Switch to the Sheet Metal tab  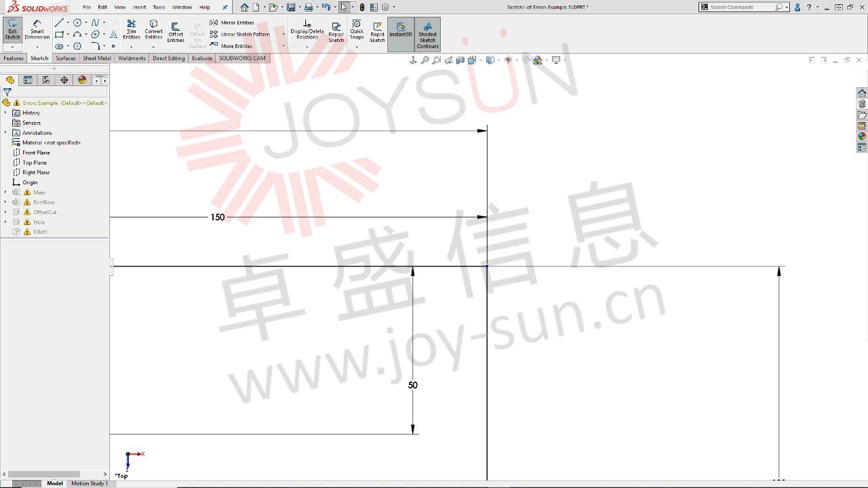97,58
